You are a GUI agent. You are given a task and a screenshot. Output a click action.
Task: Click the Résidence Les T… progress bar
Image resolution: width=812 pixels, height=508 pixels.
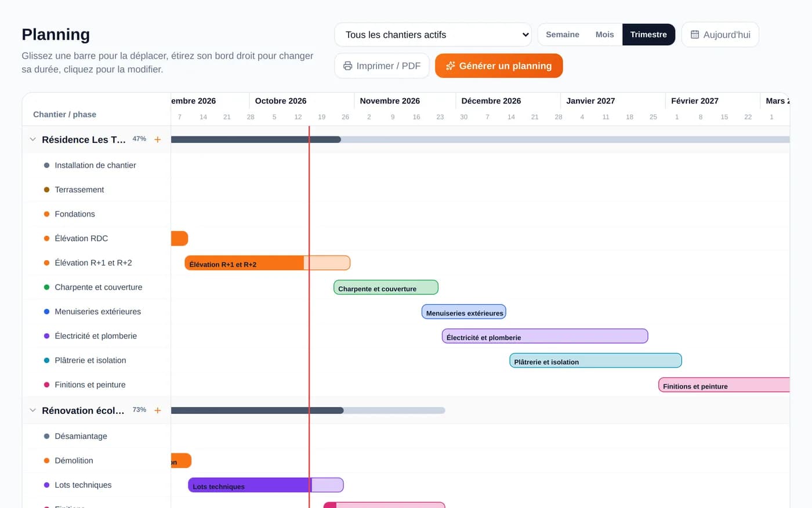point(480,139)
